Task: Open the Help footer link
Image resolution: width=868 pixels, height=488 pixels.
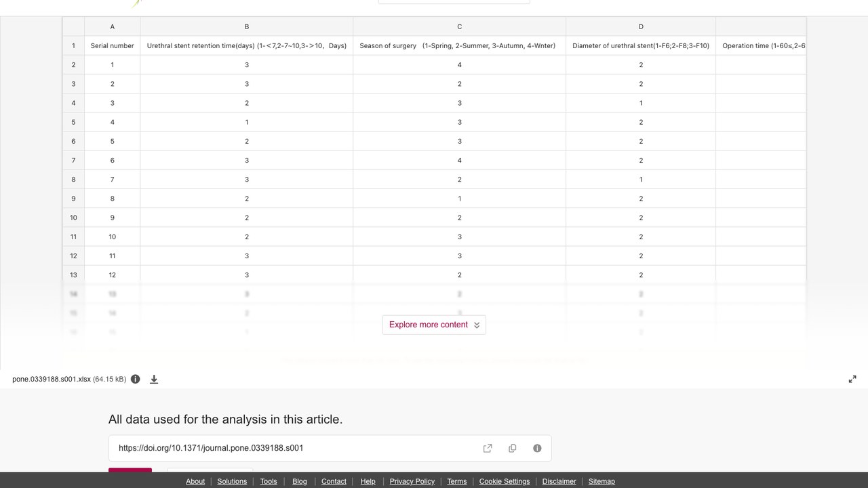Action: 368,481
